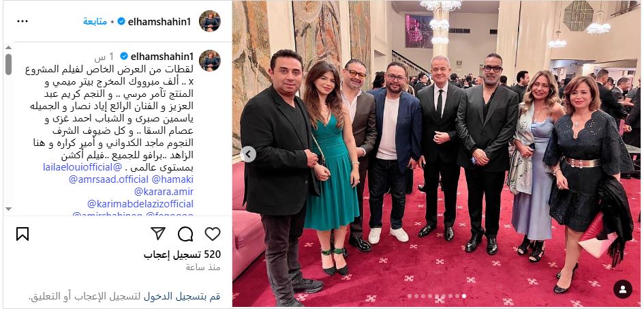Share post with paper plane icon
Viewport: 644px width, 309px height.
(x=158, y=234)
